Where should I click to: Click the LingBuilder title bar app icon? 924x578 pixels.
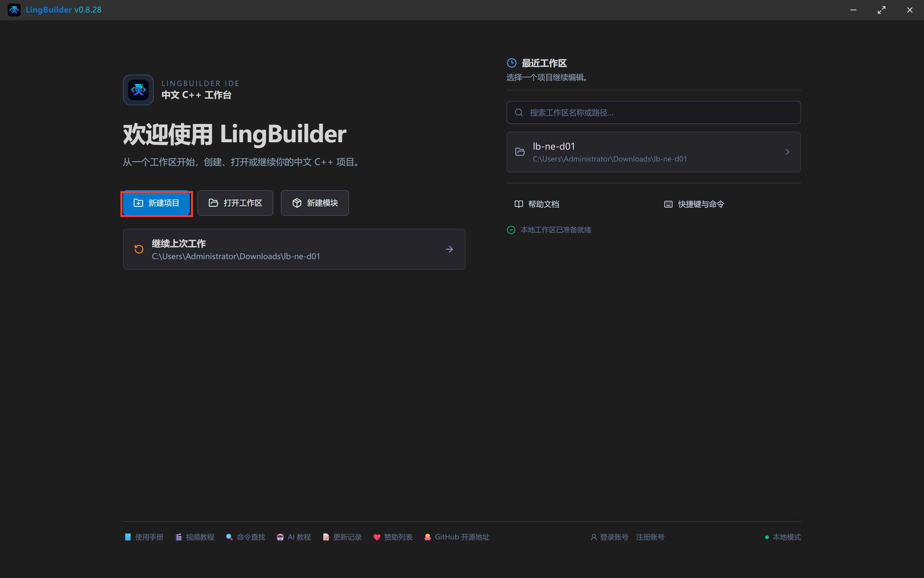click(14, 10)
